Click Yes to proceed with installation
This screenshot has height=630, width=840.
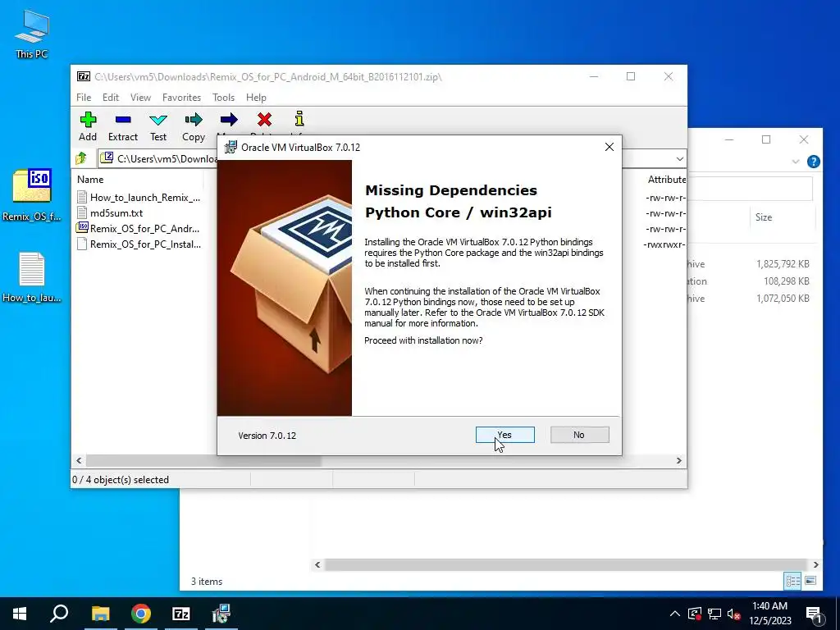click(504, 435)
